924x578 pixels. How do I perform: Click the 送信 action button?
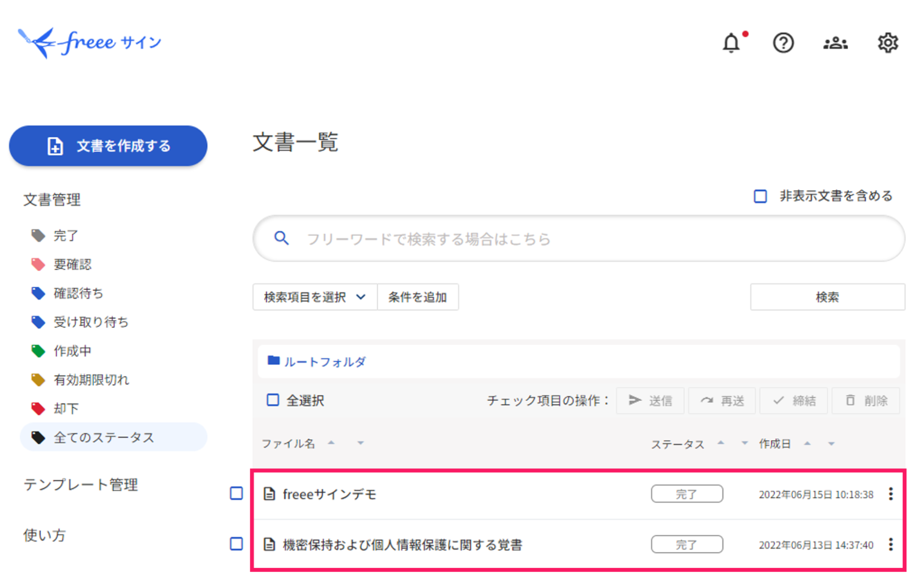click(x=650, y=400)
